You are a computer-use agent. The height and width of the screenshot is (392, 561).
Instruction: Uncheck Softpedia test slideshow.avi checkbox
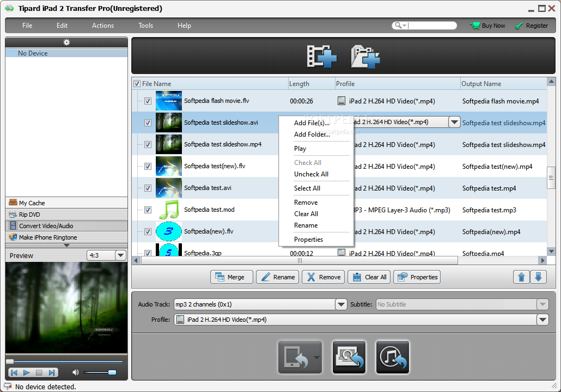tap(148, 122)
